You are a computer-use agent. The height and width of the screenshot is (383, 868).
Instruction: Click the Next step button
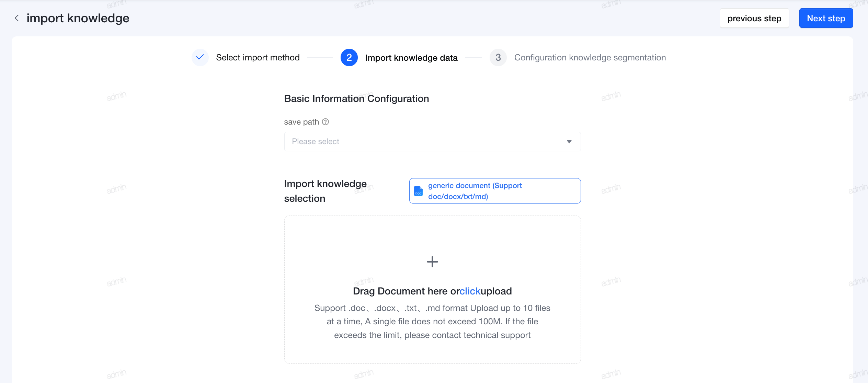click(826, 18)
